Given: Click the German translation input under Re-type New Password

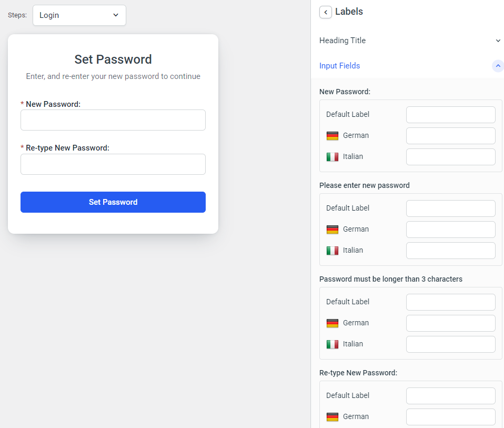Looking at the screenshot, I should pos(450,416).
